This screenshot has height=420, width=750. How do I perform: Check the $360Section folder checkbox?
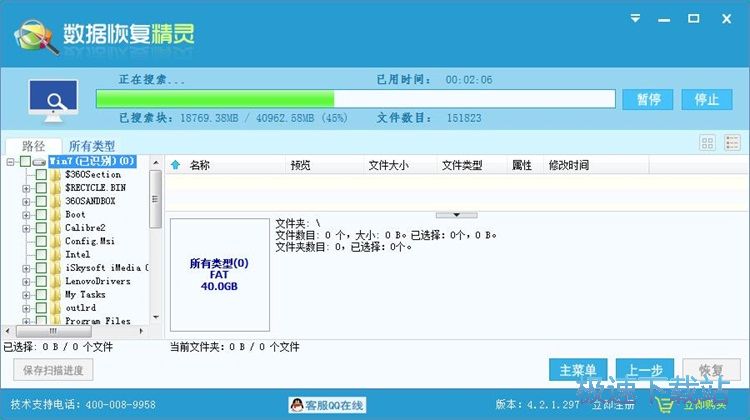pos(41,175)
